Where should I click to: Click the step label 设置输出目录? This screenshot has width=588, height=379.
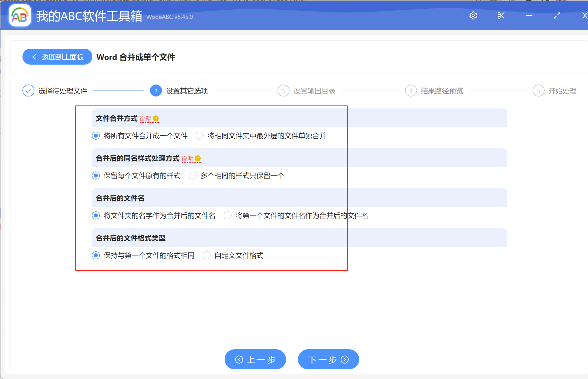click(314, 91)
